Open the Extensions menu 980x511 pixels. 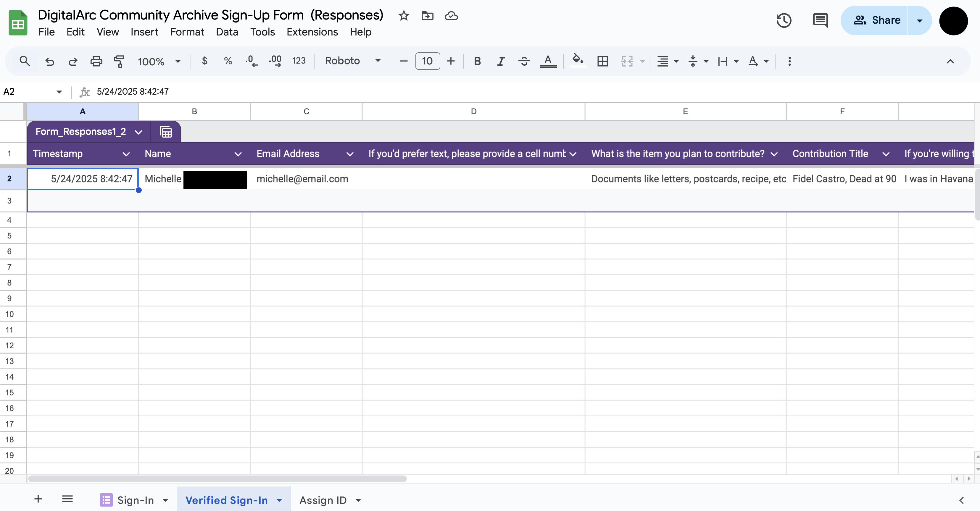coord(312,32)
